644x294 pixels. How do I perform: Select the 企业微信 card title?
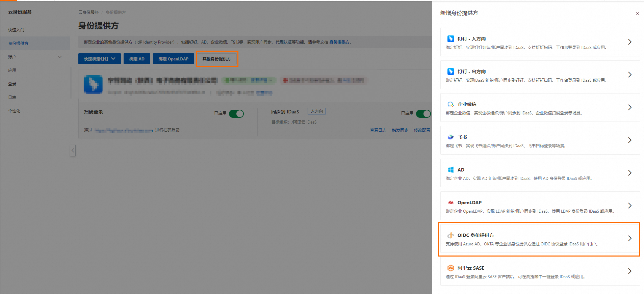(467, 104)
